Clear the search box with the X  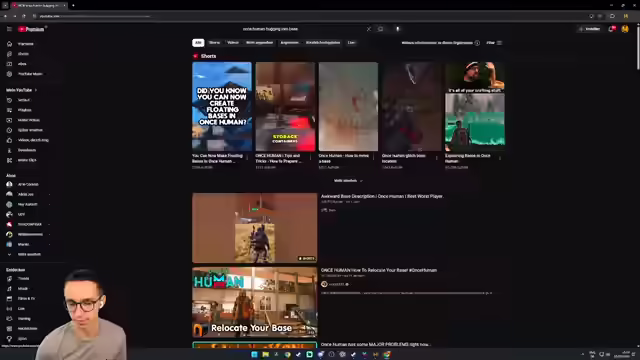369,29
